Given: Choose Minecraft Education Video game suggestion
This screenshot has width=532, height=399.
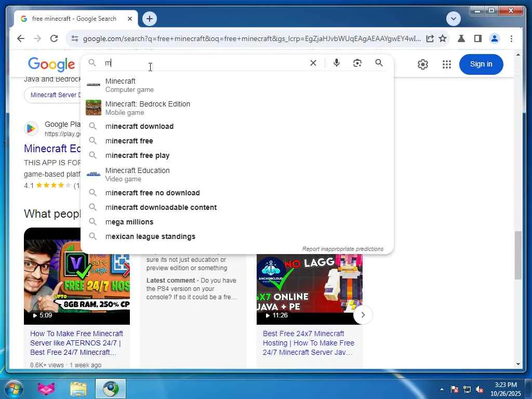Looking at the screenshot, I should point(237,175).
